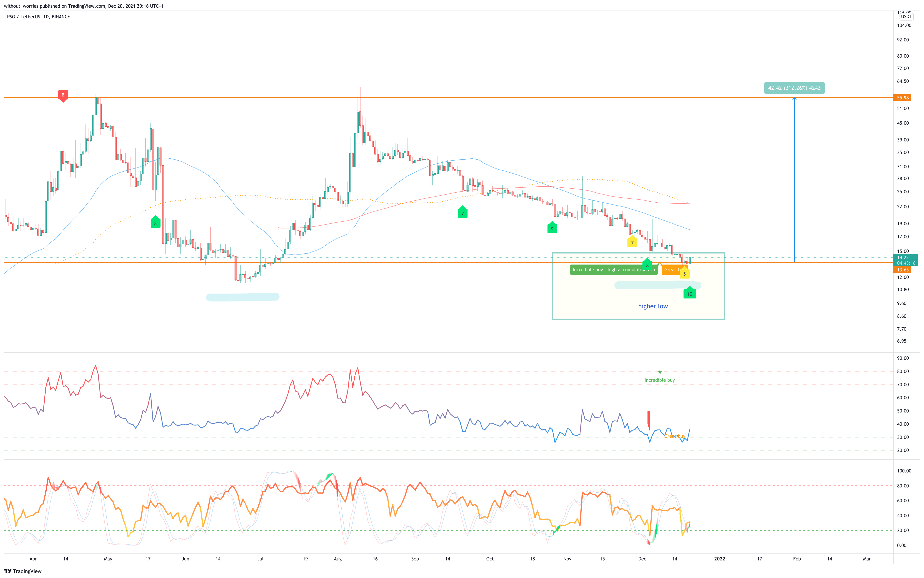924x578 pixels.
Task: Click the '100.00' value on stochastic axis
Action: [x=904, y=471]
